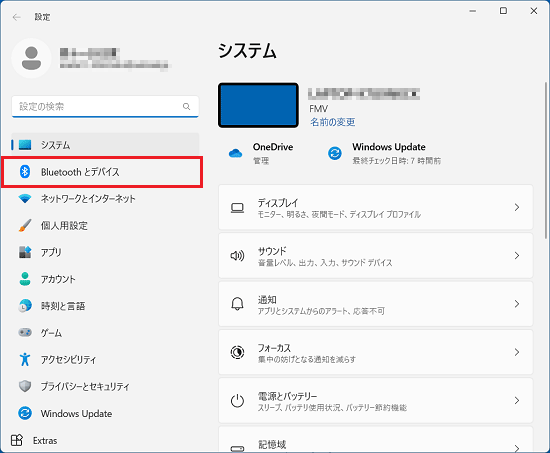
Task: Open Windows Update in sidebar
Action: pos(105,413)
